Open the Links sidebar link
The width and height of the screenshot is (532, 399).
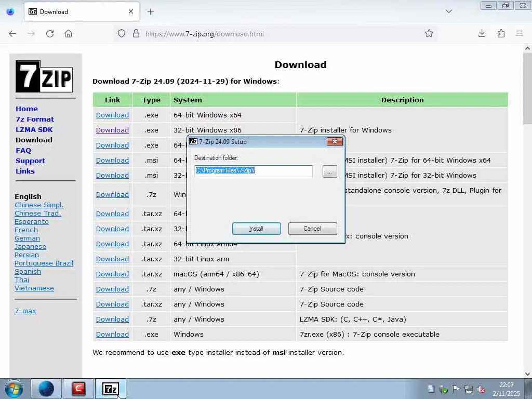point(25,171)
